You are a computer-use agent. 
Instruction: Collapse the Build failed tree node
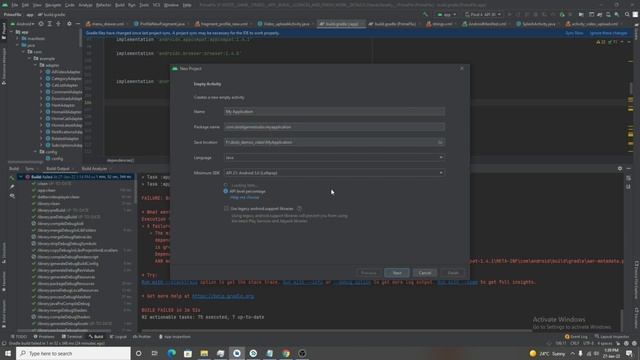[20, 177]
